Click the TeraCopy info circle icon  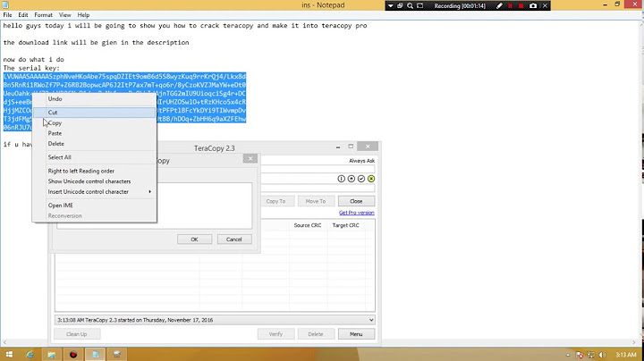[342, 179]
